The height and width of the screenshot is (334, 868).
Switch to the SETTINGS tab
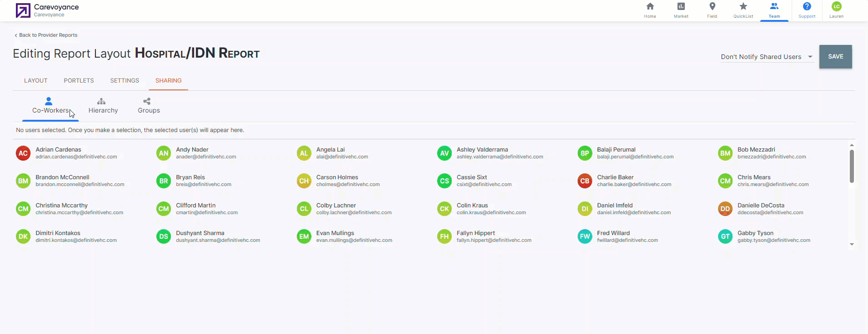pos(125,80)
